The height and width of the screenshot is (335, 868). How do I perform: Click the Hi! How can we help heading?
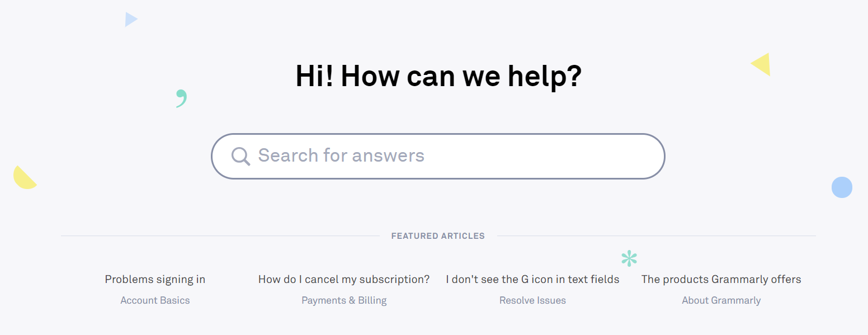coord(438,76)
